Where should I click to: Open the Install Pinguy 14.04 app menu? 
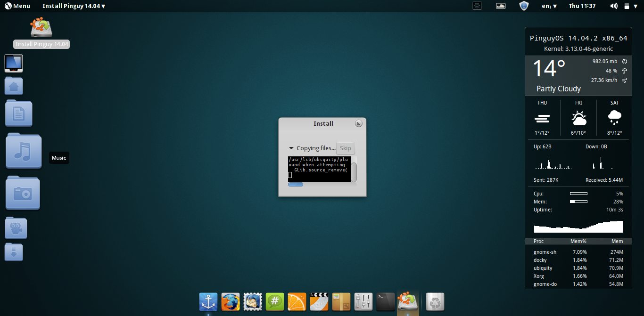click(x=74, y=6)
